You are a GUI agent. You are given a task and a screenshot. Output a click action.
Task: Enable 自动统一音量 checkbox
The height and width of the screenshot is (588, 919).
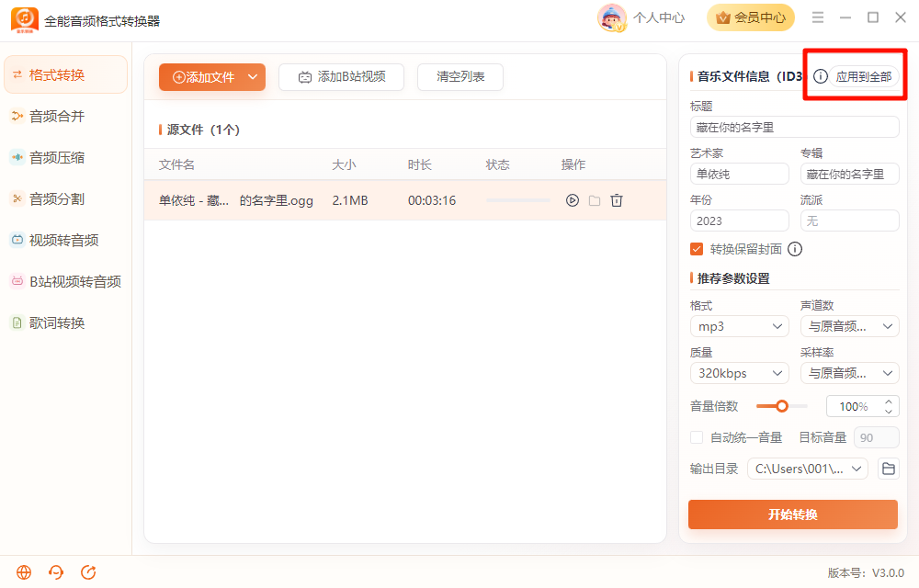697,437
